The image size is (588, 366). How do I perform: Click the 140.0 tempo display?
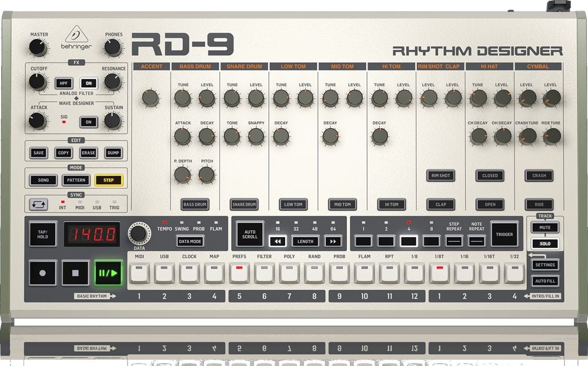[92, 234]
